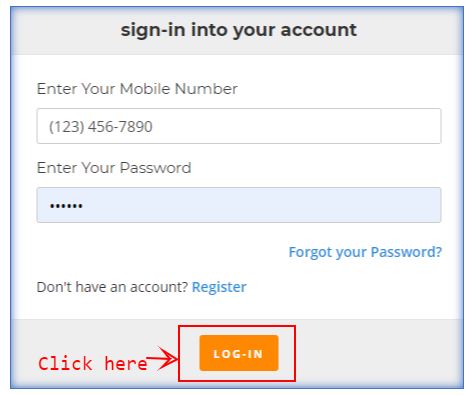Click the word 'account' in the heading
This screenshot has height=395, width=472.
(318, 30)
